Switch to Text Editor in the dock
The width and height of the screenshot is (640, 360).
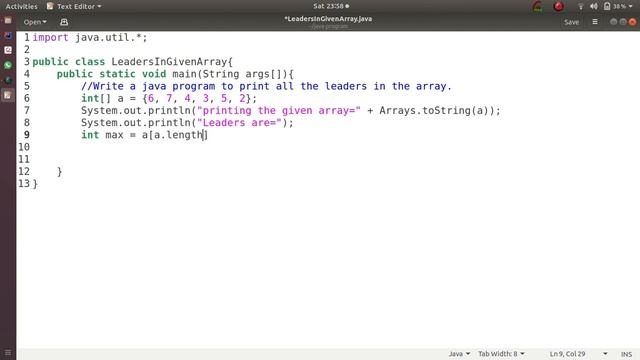8,96
